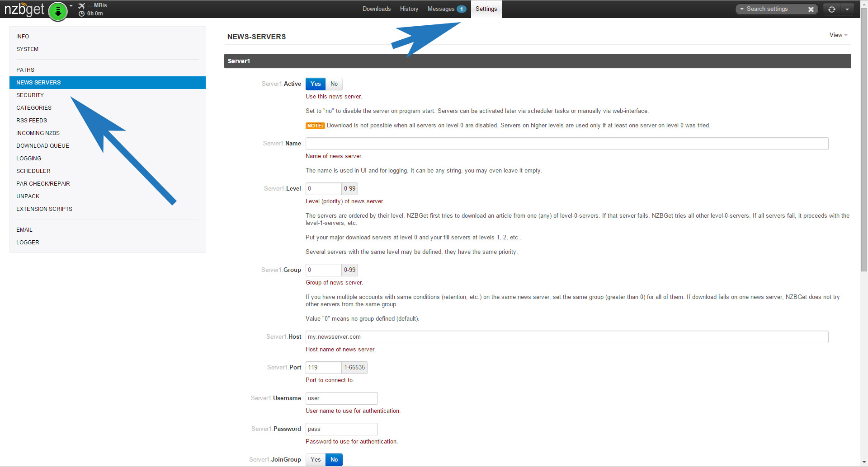
Task: Click the Messages count badge
Action: click(461, 9)
